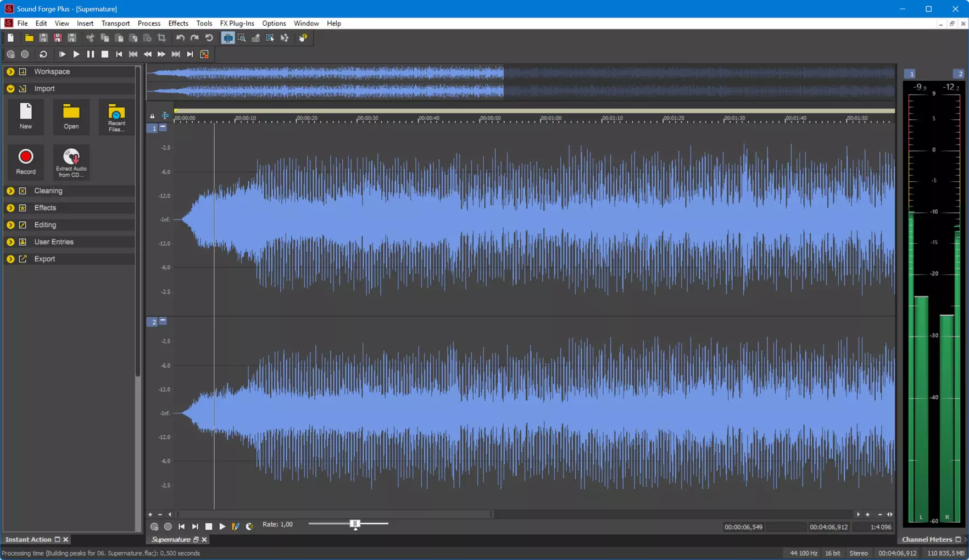
Task: Click the Play All transport button
Action: coord(62,54)
